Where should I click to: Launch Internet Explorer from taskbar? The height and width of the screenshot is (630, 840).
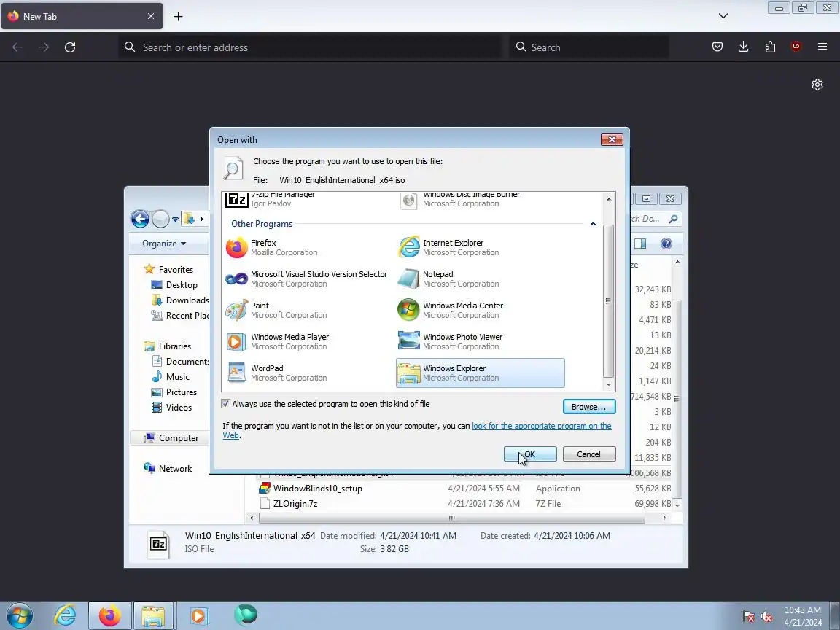[65, 615]
